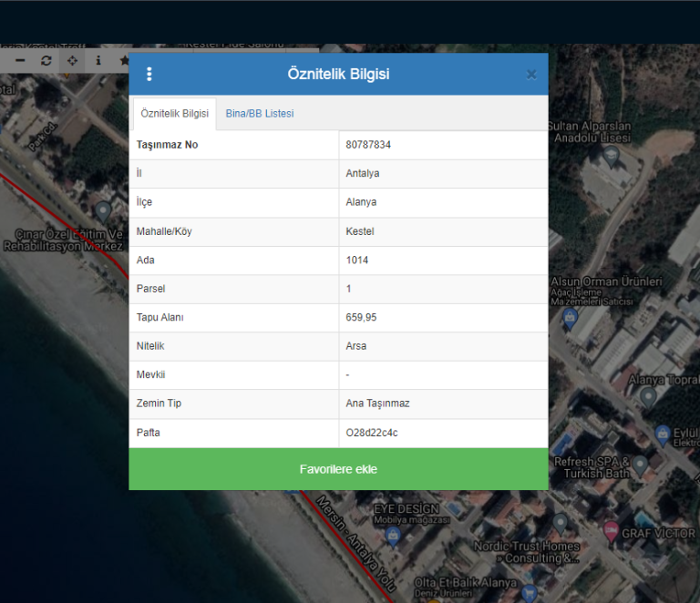The image size is (700, 603).
Task: Click Sultan Alparslan Anadolu Lisesi map pin
Action: (611, 156)
